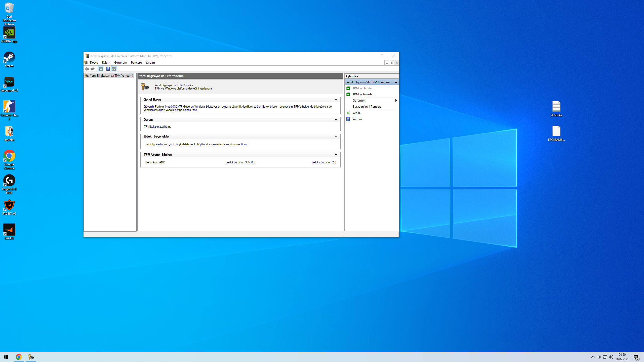Collapse the Eylemler TPM Yönetimi group arrow

point(396,82)
